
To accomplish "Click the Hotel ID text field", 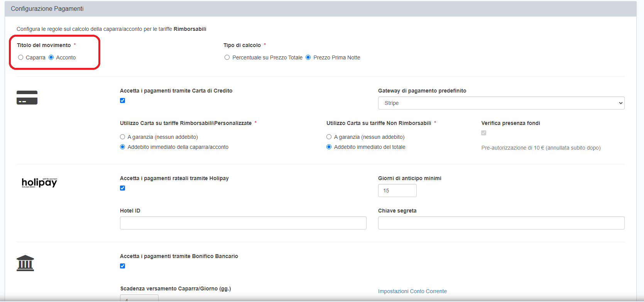I will pyautogui.click(x=243, y=223).
